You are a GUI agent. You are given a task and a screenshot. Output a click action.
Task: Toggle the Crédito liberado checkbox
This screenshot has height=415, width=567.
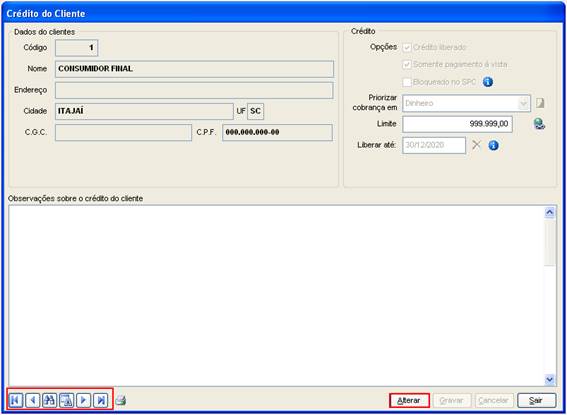(407, 47)
